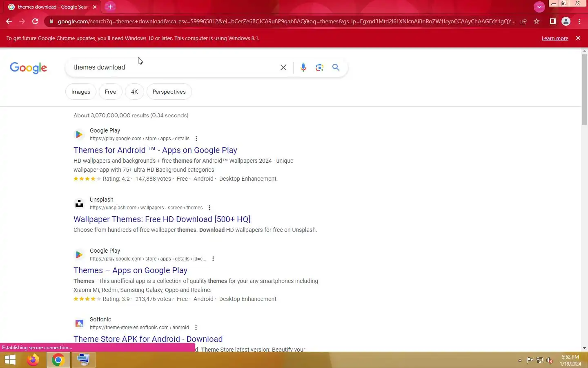
Task: Open Wallpaper Themes Free HD Download result
Action: pyautogui.click(x=162, y=219)
